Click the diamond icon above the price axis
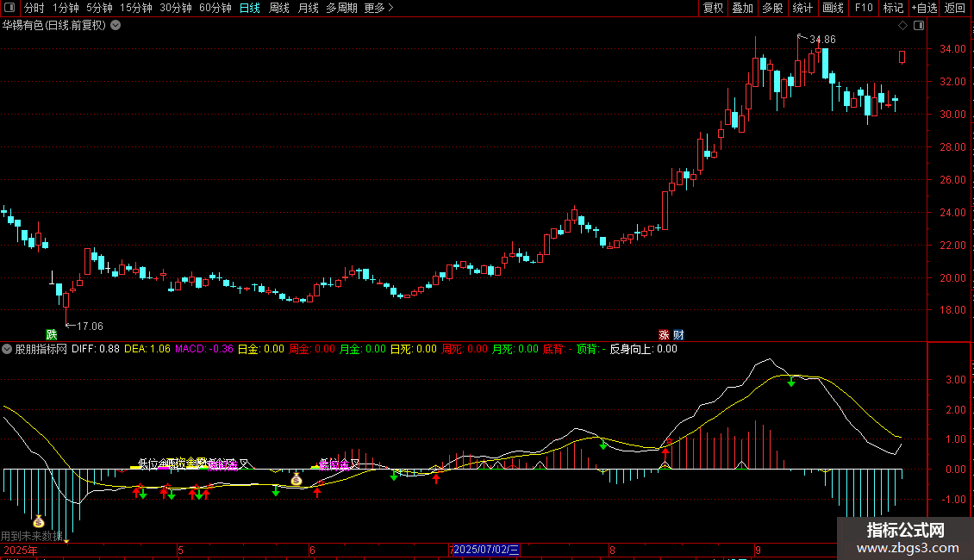 [x=902, y=26]
